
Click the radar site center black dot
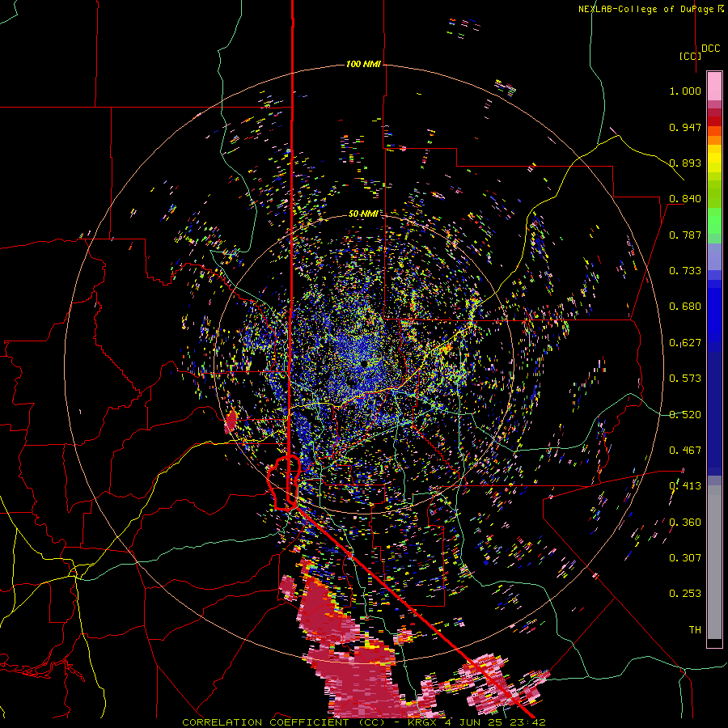(x=364, y=363)
